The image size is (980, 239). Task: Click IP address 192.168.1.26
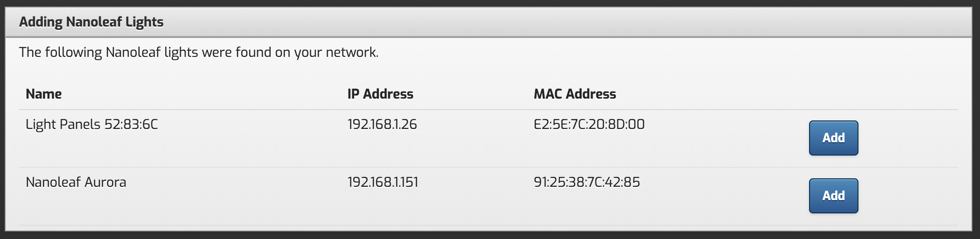pyautogui.click(x=382, y=124)
